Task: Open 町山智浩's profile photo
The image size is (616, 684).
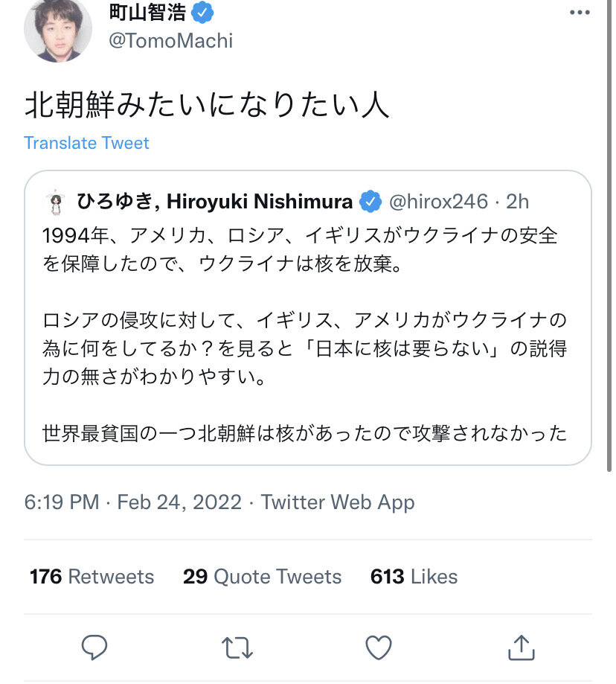Action: pyautogui.click(x=58, y=30)
